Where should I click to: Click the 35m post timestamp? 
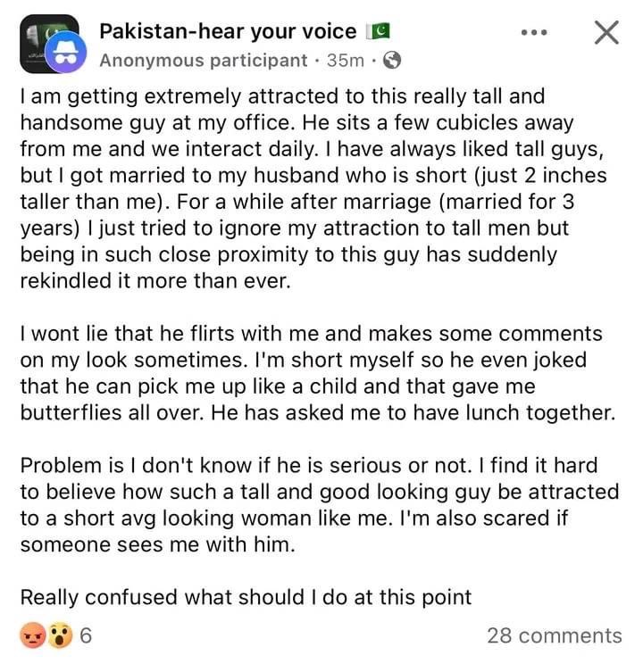pyautogui.click(x=345, y=61)
